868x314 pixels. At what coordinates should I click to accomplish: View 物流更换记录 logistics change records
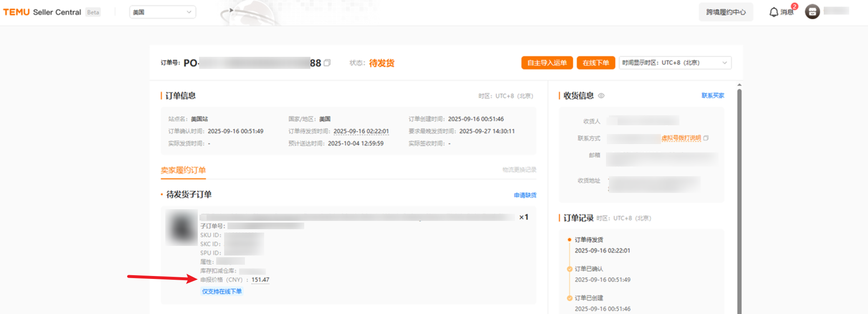(519, 170)
